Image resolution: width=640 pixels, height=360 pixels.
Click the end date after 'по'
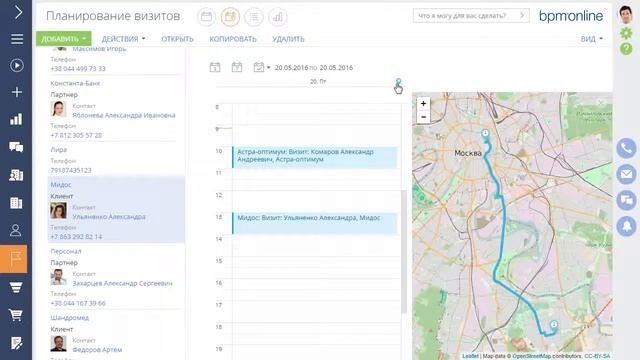pyautogui.click(x=336, y=67)
